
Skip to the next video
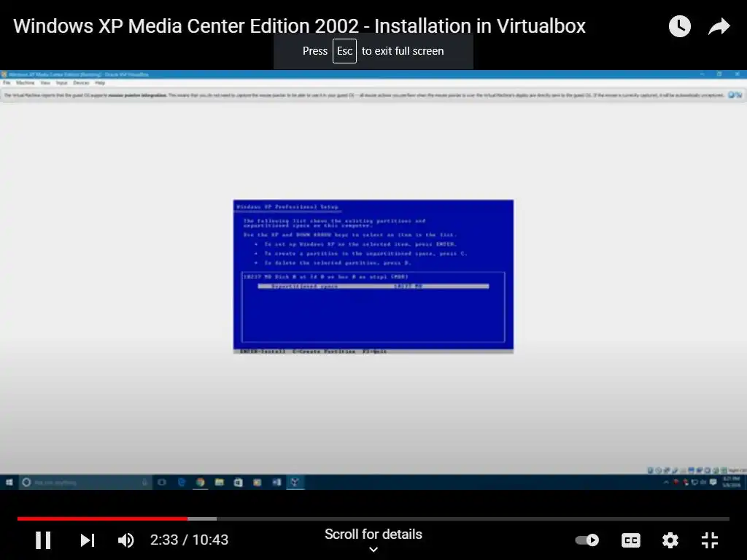(x=88, y=540)
